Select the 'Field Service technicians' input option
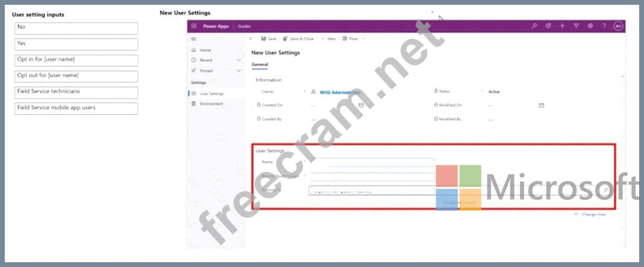 76,93
